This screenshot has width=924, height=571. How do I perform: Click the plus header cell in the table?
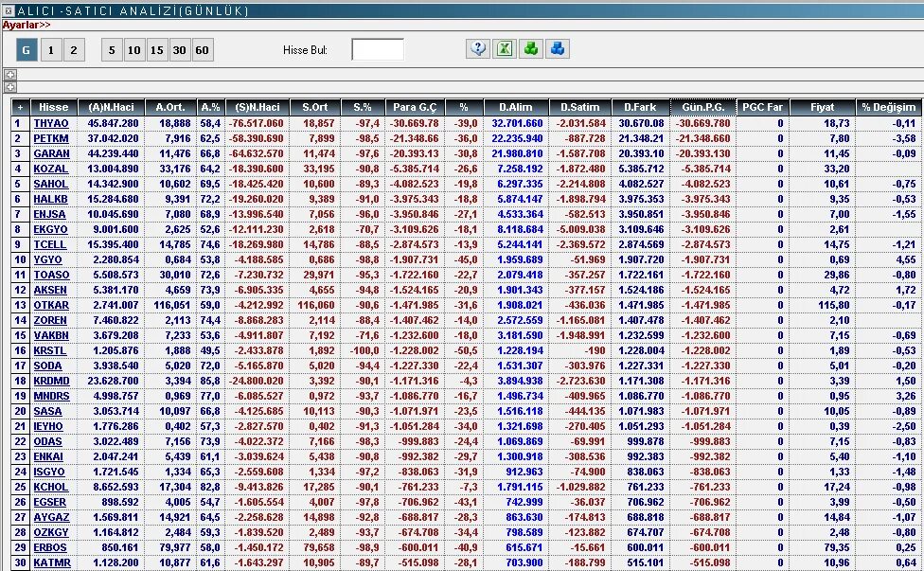[20, 107]
